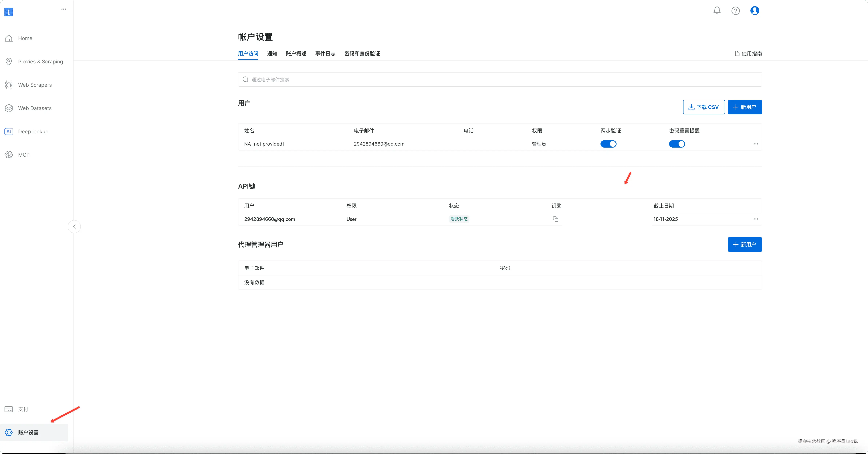The width and height of the screenshot is (868, 454).
Task: Copy the API key via copy icon
Action: [555, 219]
